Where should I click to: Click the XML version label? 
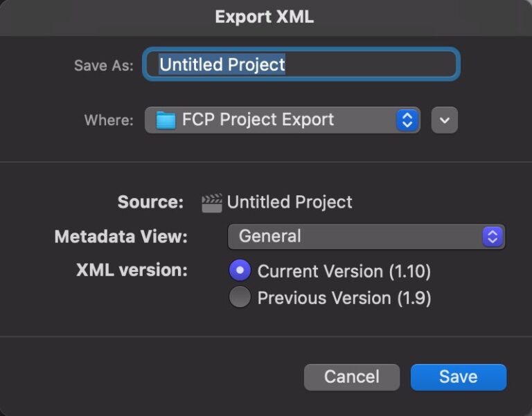(132, 270)
